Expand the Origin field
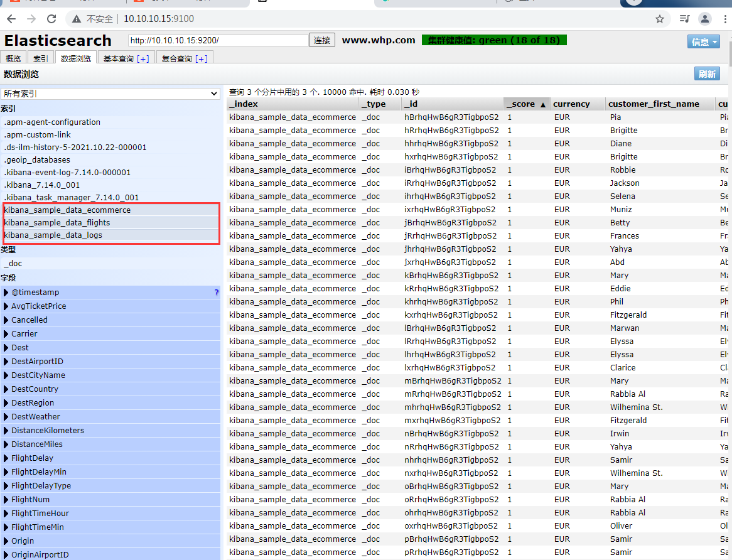732x560 pixels. pos(6,541)
